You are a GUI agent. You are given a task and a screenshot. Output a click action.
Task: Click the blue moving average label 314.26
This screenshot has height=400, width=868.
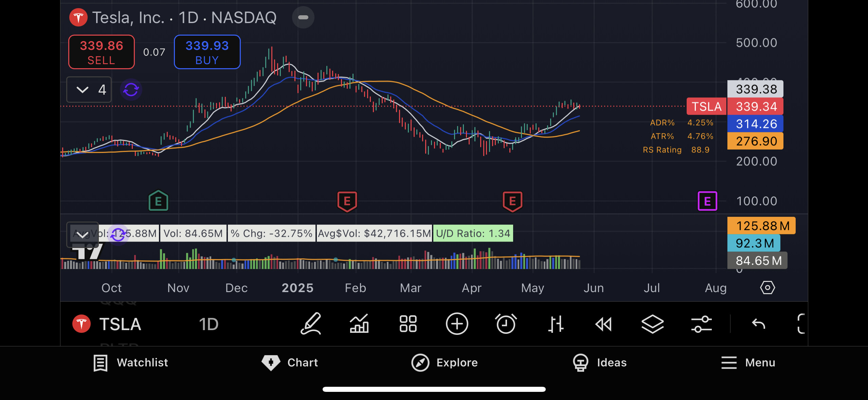tap(756, 124)
